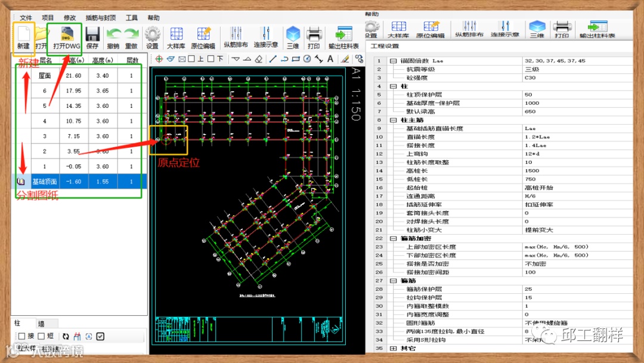
Task: Collapse the 箍筋加密 settings group
Action: coord(393,238)
